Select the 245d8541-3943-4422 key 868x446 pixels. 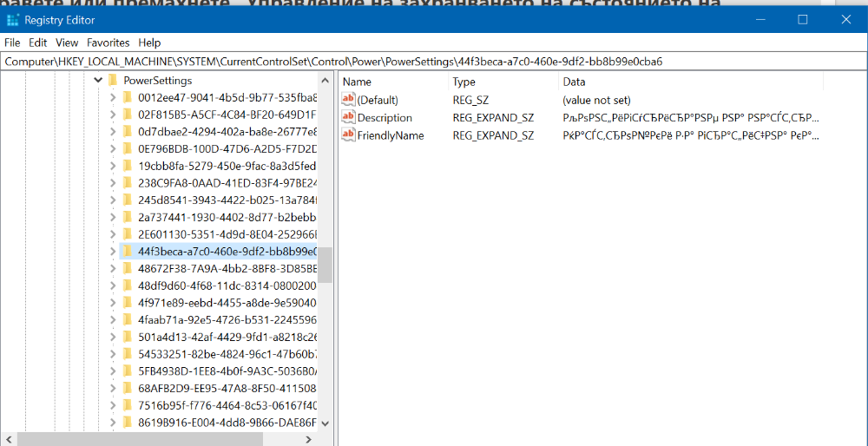tap(227, 200)
